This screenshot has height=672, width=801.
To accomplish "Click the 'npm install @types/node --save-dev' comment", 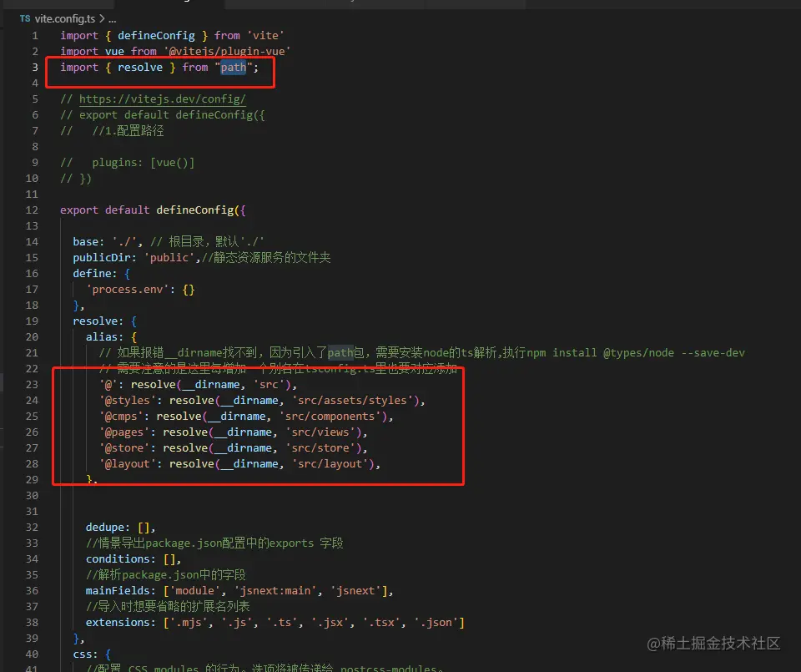I will tap(636, 352).
